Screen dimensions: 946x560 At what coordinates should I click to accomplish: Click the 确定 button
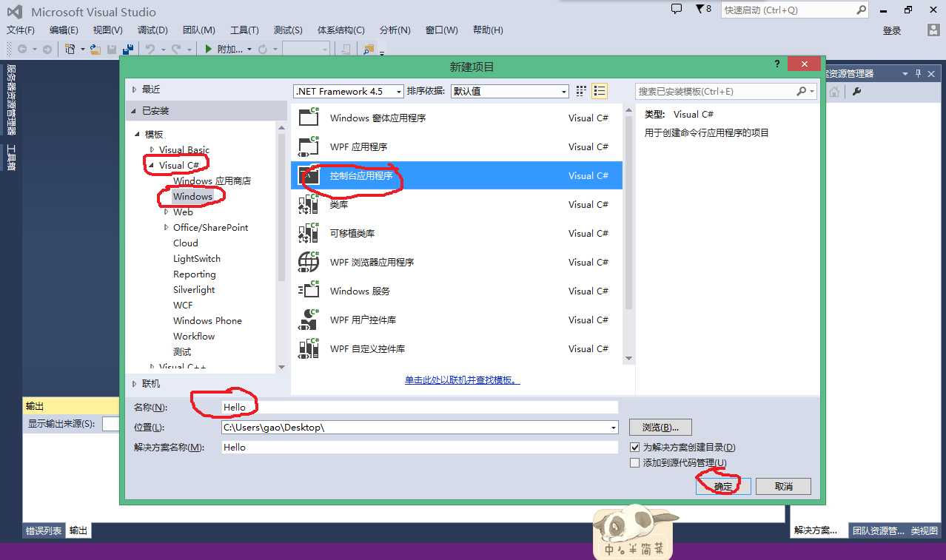click(723, 486)
